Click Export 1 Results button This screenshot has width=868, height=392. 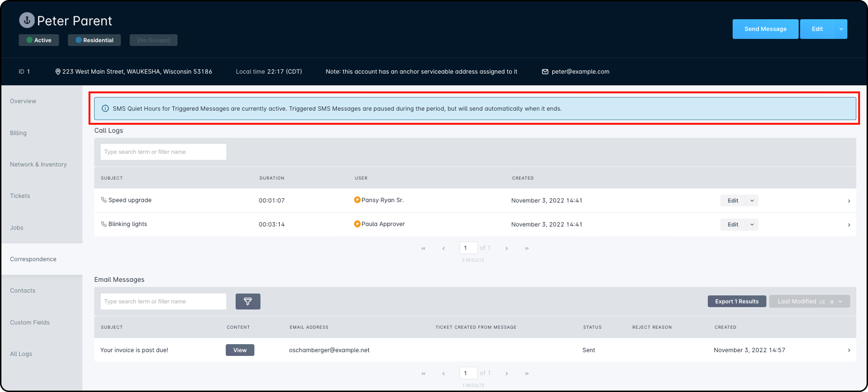tap(737, 302)
